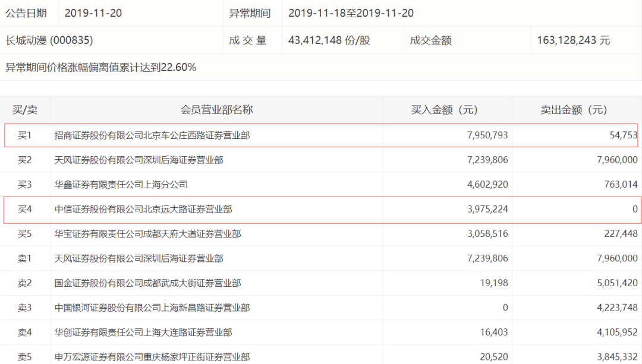Click "7,960,000" in the 买2 row
This screenshot has height=364, width=642.
click(x=618, y=160)
